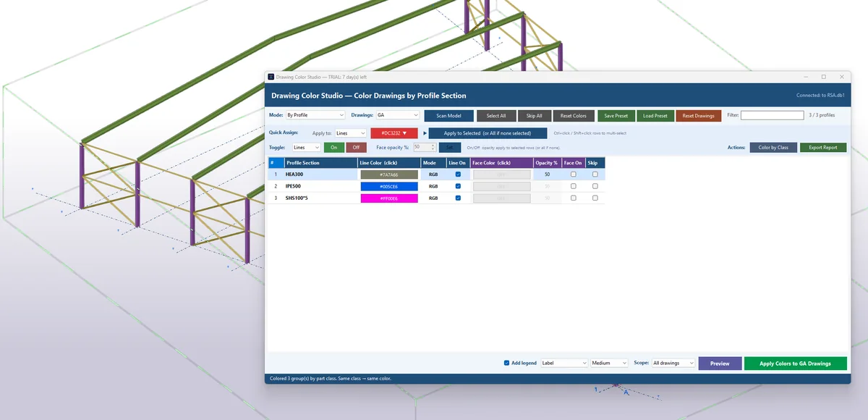Click the RGB mode cell for HEA300
Viewport: 868px width, 420px height.
[x=433, y=175]
